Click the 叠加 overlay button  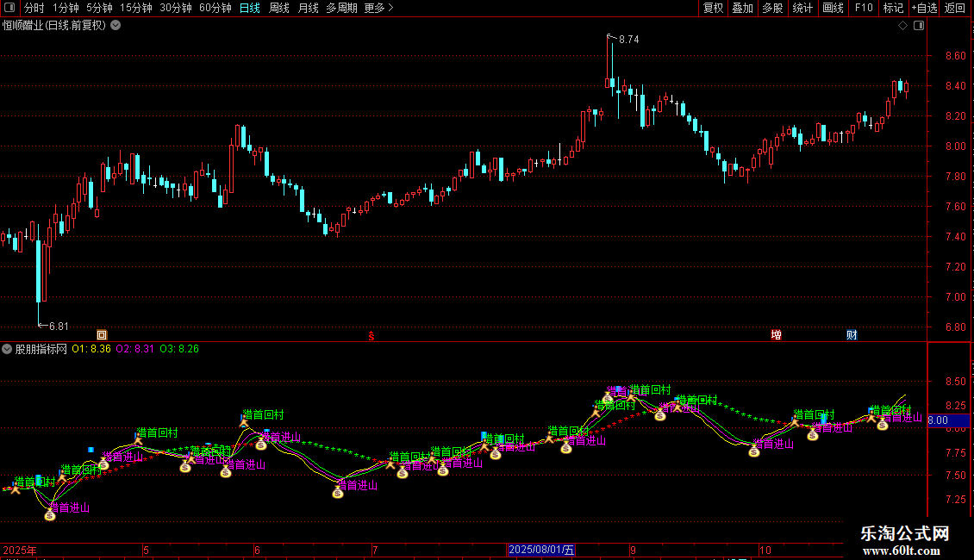click(x=743, y=8)
